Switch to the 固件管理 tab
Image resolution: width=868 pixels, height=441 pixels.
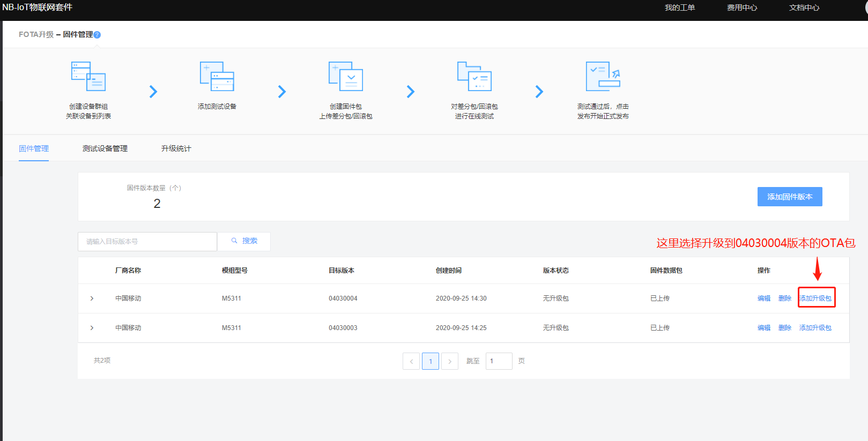click(34, 148)
